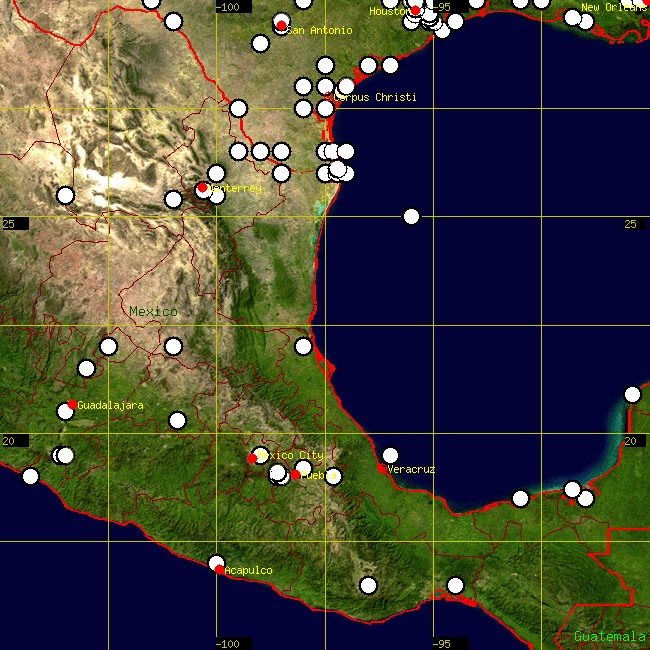Click white marker near coast north of Veracruz
650x650 pixels.
click(303, 346)
